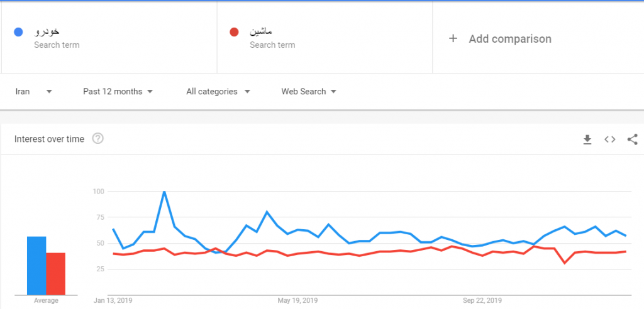The image size is (644, 309).
Task: Click the blue line peak at 100
Action: click(164, 192)
